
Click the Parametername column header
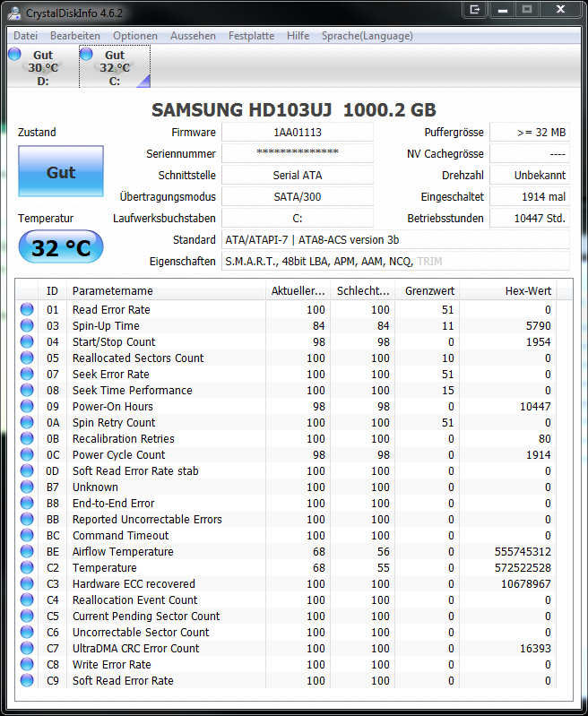(x=167, y=291)
